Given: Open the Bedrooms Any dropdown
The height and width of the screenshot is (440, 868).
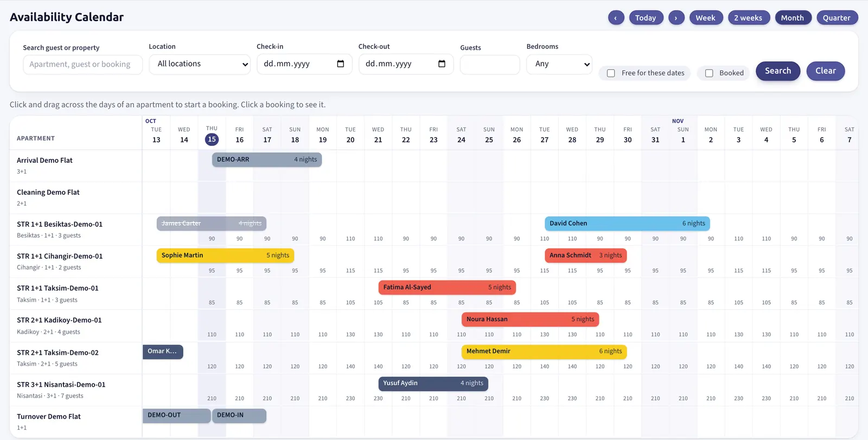Looking at the screenshot, I should (x=559, y=64).
